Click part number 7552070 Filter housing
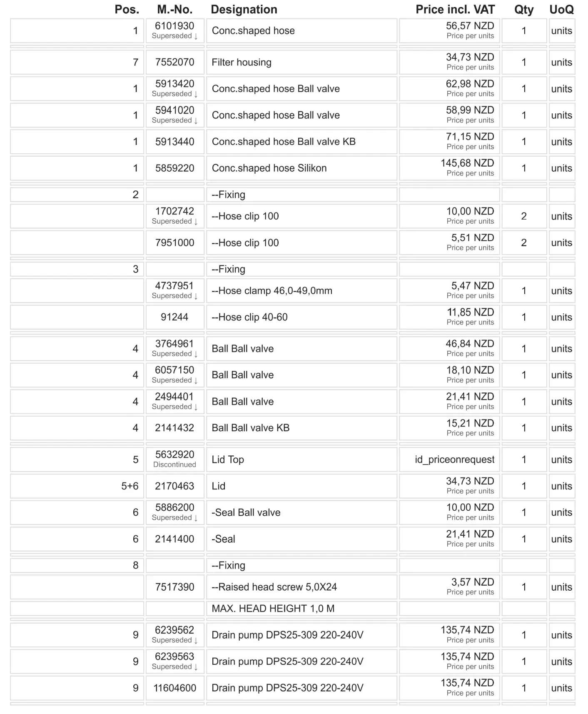This screenshot has width=588, height=714. (x=174, y=62)
